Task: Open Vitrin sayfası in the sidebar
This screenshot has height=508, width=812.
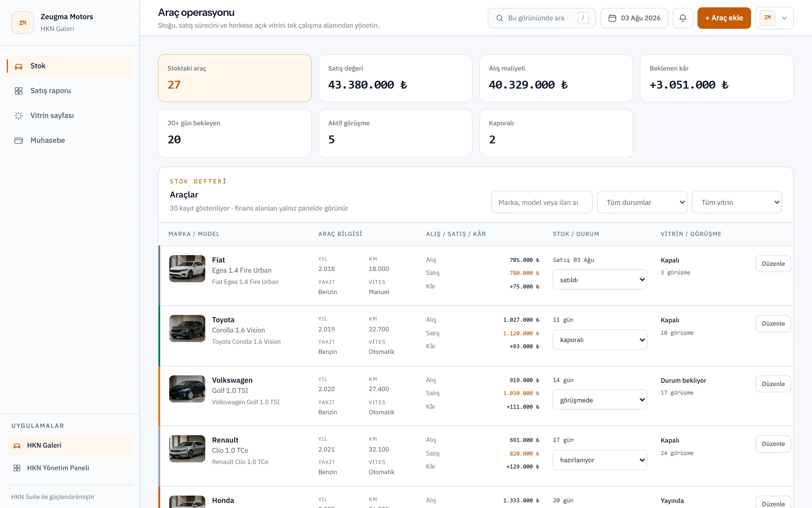Action: [x=69, y=116]
